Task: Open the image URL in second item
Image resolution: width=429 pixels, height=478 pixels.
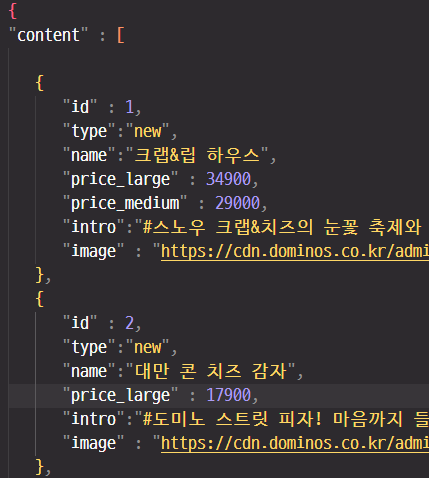Action: coord(295,443)
